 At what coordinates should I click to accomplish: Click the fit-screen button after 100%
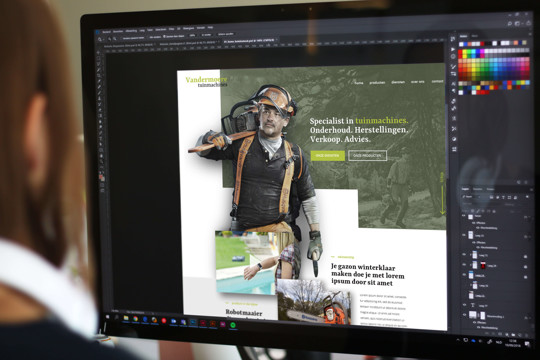206,35
